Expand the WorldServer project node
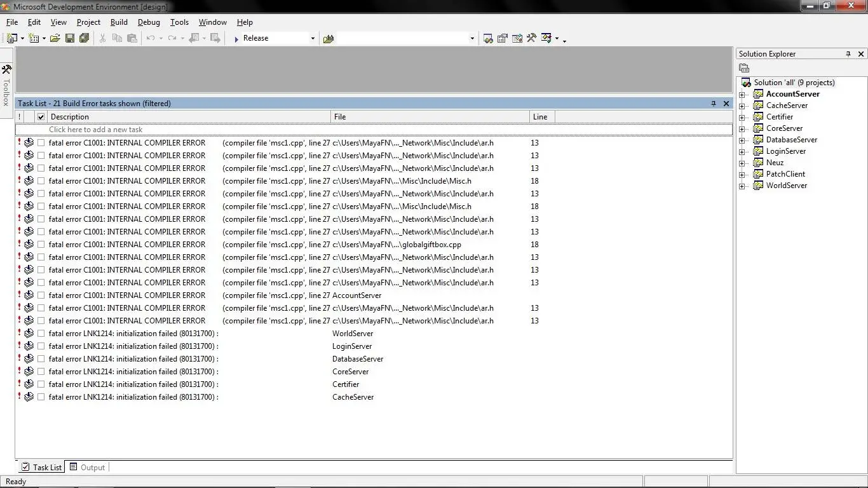Screen dimensions: 868x488 point(742,186)
